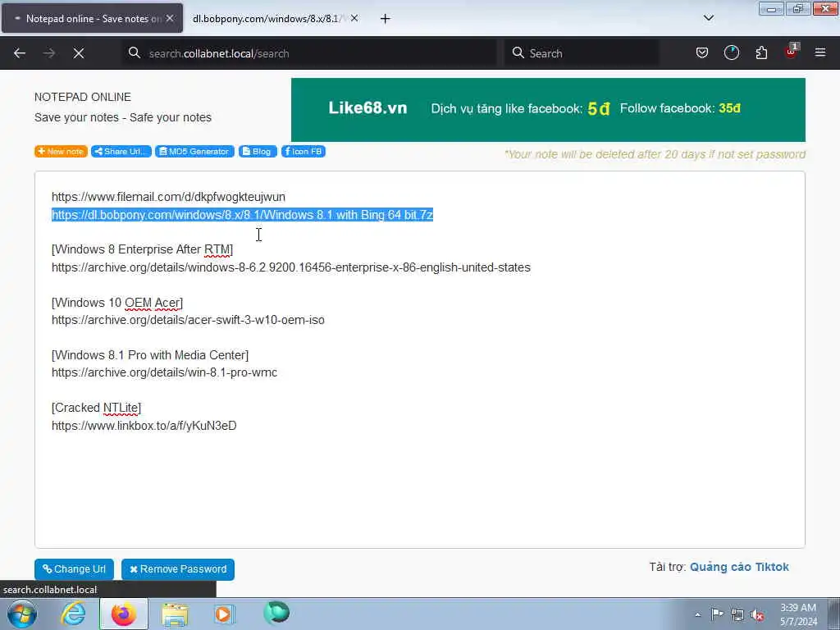The image size is (840, 630).
Task: Open Action Center flag icon
Action: 717,614
